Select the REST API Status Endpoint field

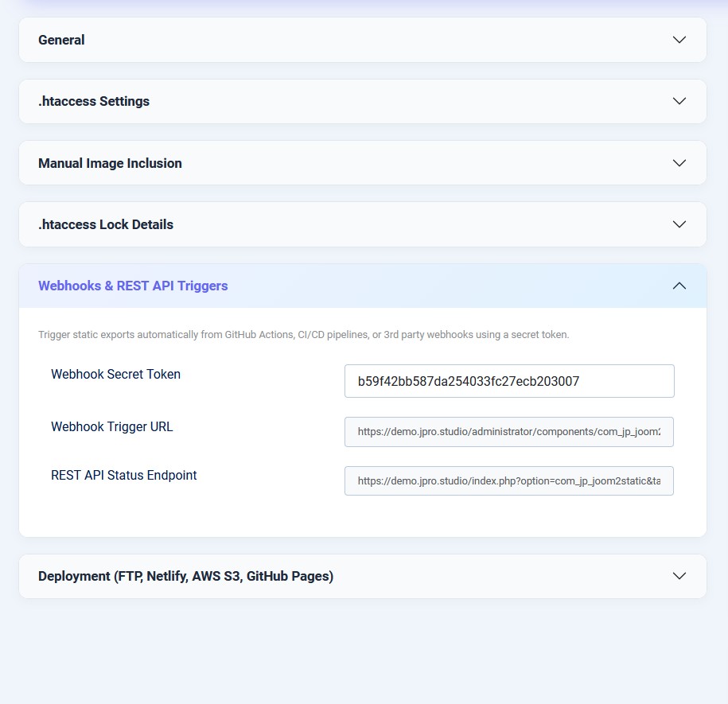pos(509,480)
